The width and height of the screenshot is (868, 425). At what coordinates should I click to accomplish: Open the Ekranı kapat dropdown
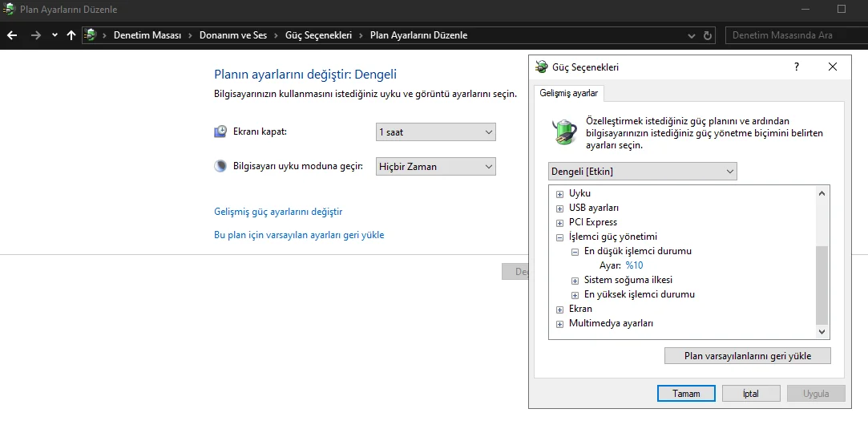[x=435, y=132]
